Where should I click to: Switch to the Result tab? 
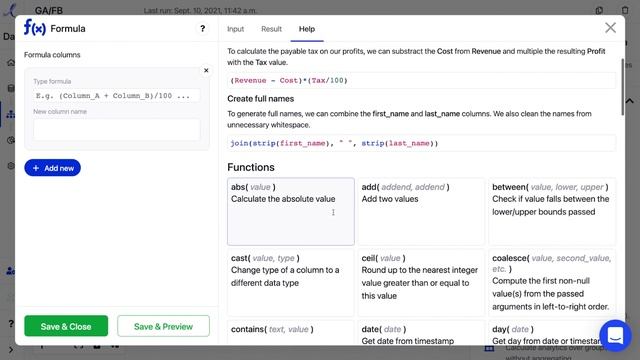pos(271,29)
